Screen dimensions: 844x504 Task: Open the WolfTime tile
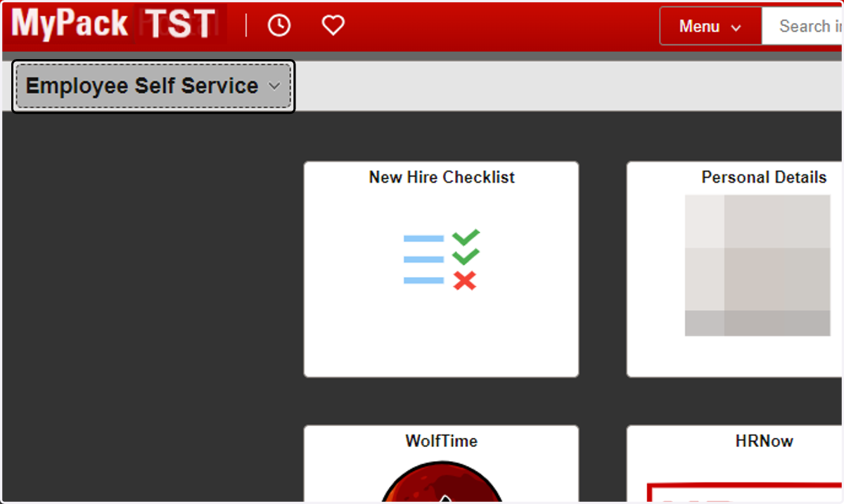click(x=441, y=464)
